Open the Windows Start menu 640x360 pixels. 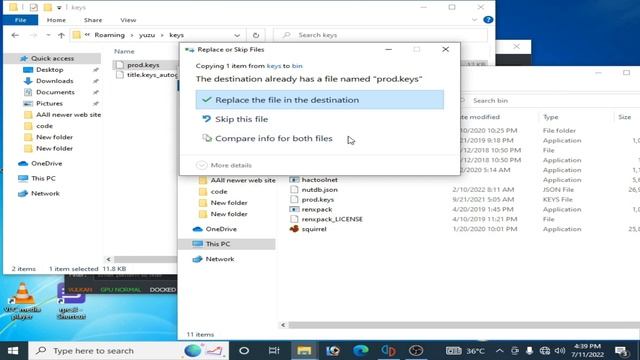click(13, 351)
